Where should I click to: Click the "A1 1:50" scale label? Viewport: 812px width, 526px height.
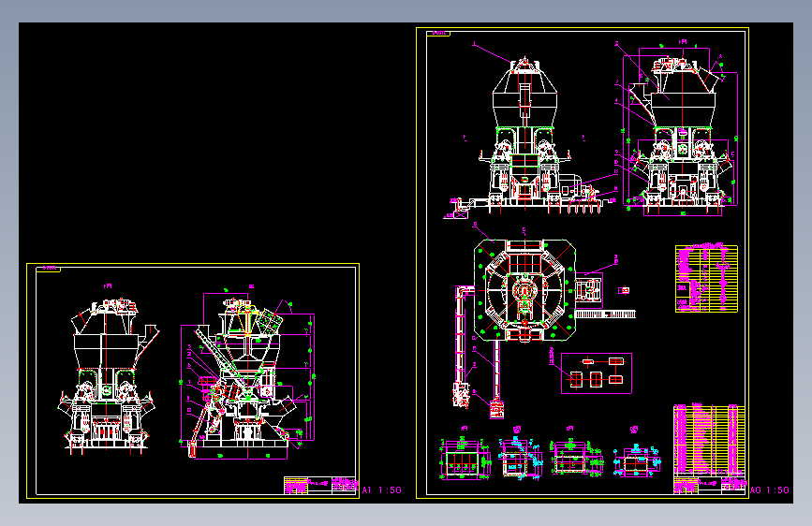(x=382, y=489)
